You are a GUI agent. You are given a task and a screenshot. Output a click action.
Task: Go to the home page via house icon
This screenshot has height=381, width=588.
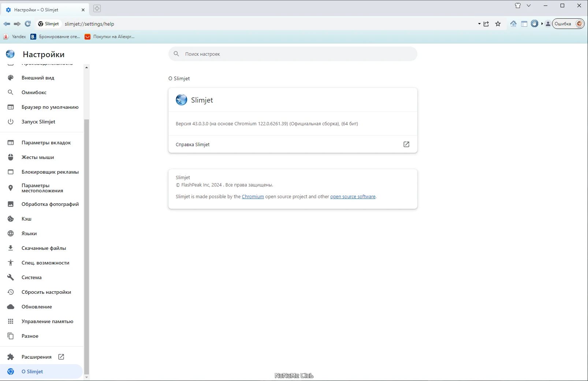coord(513,24)
